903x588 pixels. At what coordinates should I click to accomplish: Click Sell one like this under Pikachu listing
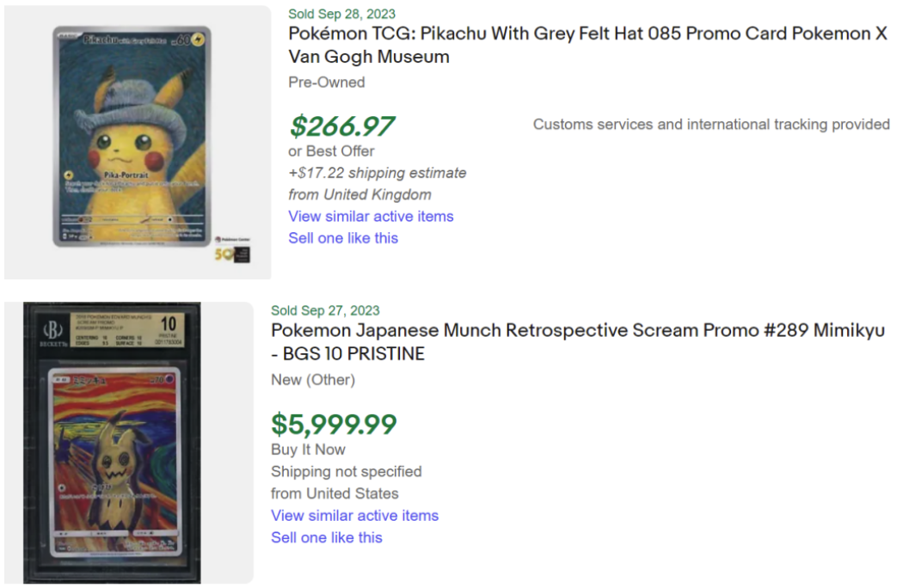343,238
